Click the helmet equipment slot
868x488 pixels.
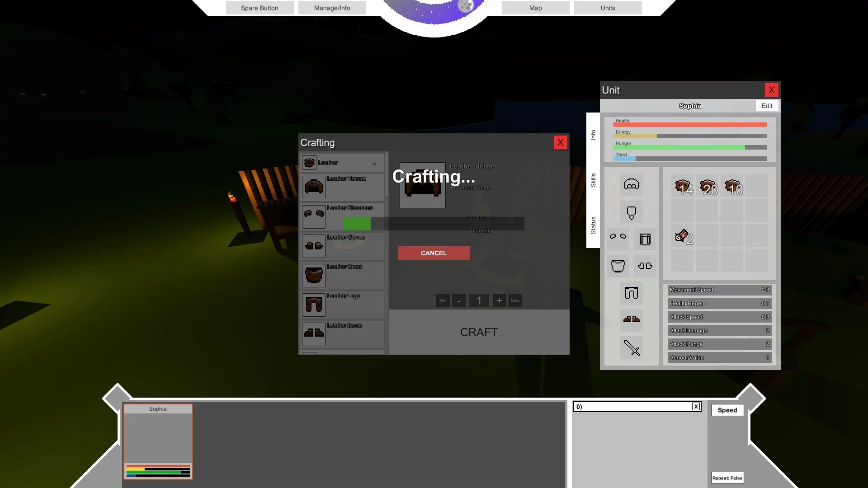click(632, 184)
